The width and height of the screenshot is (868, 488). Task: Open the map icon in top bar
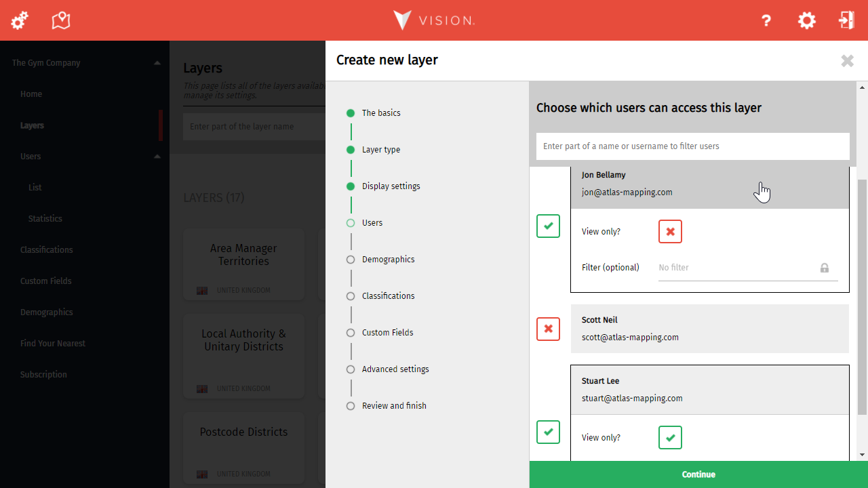tap(61, 20)
